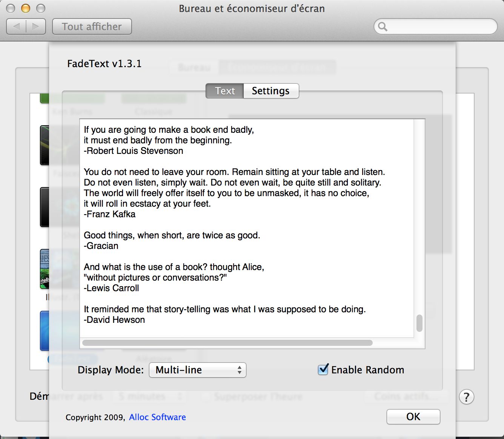This screenshot has height=439, width=504.
Task: Open the Display Mode Multi-line dropdown
Action: coord(198,370)
